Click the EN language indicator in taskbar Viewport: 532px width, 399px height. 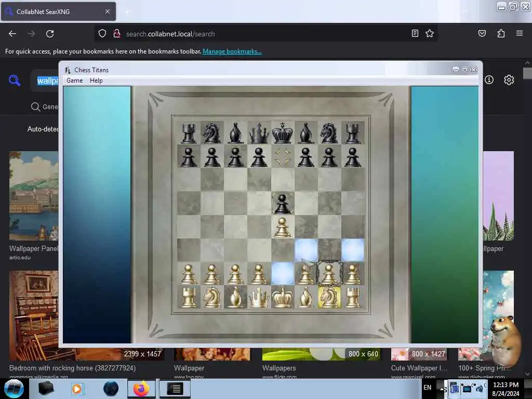pyautogui.click(x=427, y=388)
